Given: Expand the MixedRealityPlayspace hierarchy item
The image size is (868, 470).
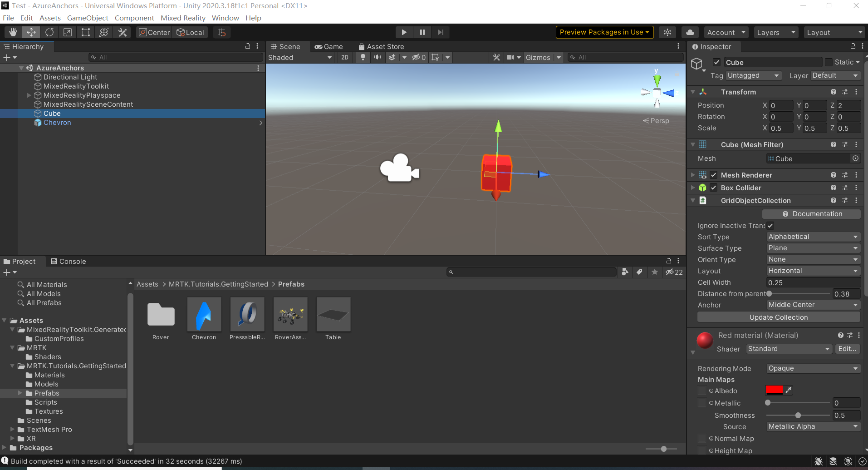Looking at the screenshot, I should pyautogui.click(x=29, y=95).
